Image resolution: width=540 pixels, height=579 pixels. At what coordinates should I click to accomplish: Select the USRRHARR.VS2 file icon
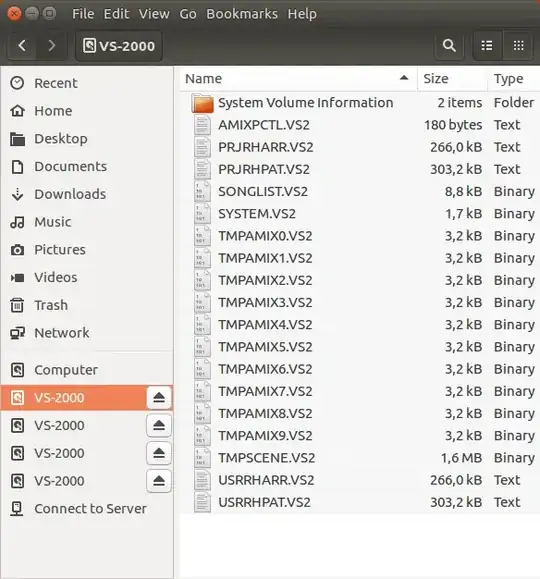[x=202, y=480]
